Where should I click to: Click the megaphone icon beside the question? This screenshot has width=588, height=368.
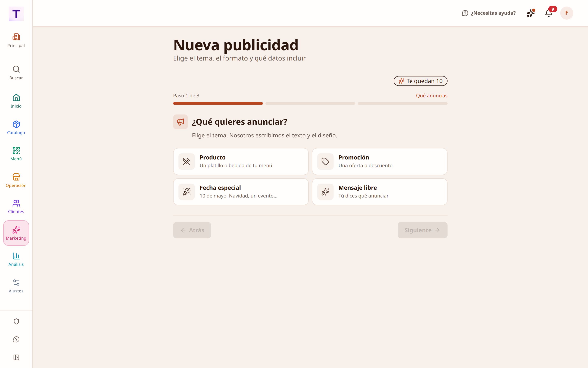click(180, 122)
